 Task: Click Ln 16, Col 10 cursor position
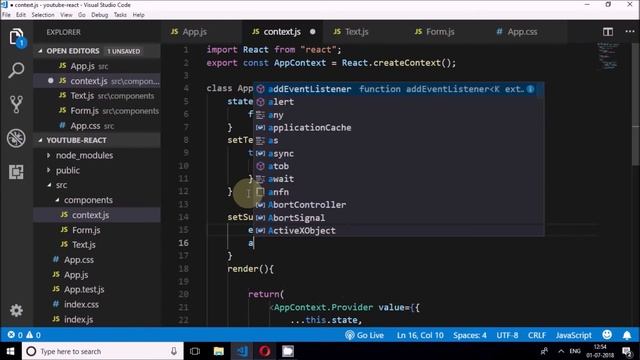(x=420, y=335)
